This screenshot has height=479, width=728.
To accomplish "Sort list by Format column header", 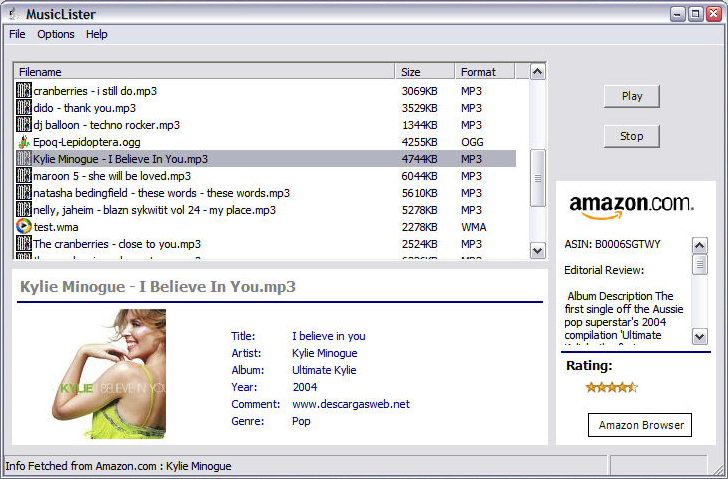I will 485,72.
